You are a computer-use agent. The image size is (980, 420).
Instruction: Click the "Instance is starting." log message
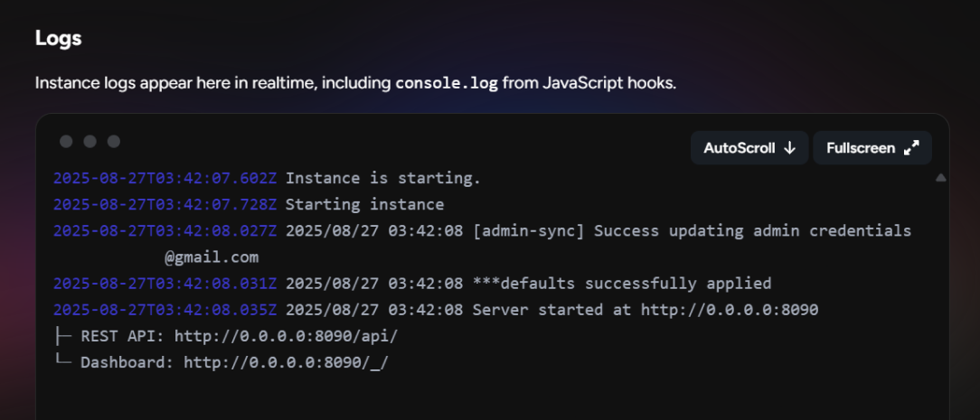click(x=383, y=179)
